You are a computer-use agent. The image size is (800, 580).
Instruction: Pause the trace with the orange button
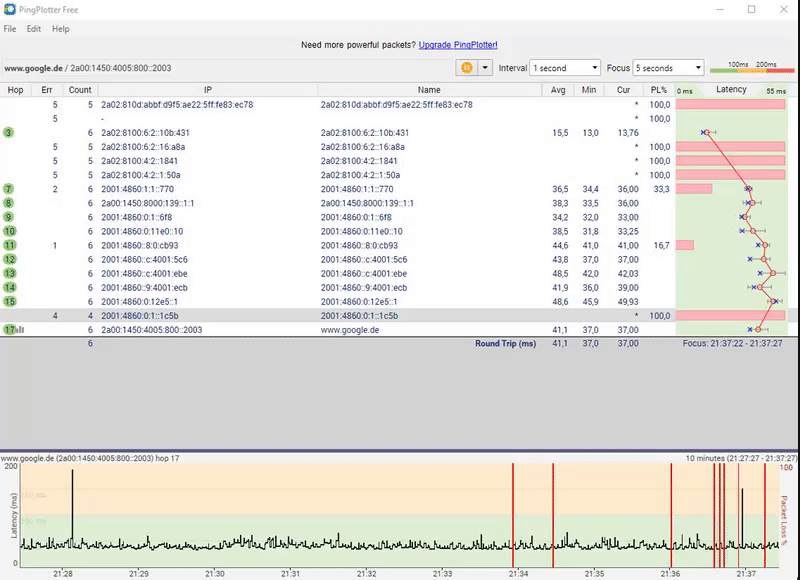467,68
